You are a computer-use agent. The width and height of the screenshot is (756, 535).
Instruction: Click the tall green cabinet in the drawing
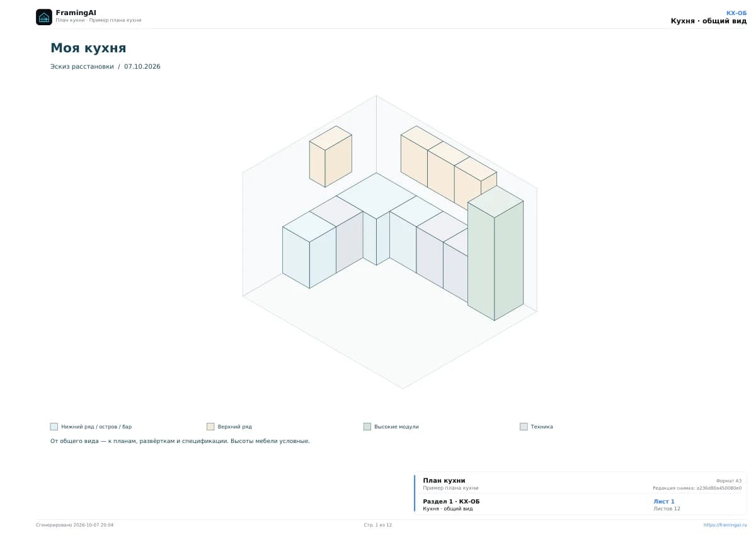(496, 253)
